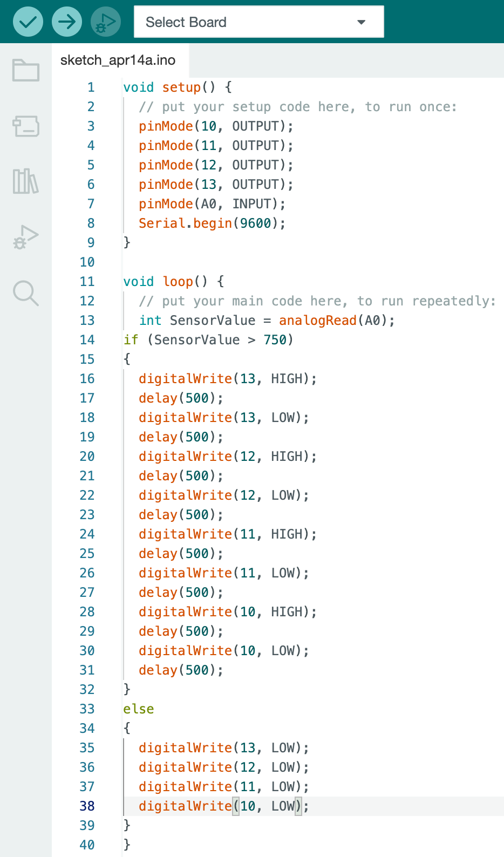Click the 'else' keyword on line 33
The height and width of the screenshot is (857, 504).
pos(139,709)
